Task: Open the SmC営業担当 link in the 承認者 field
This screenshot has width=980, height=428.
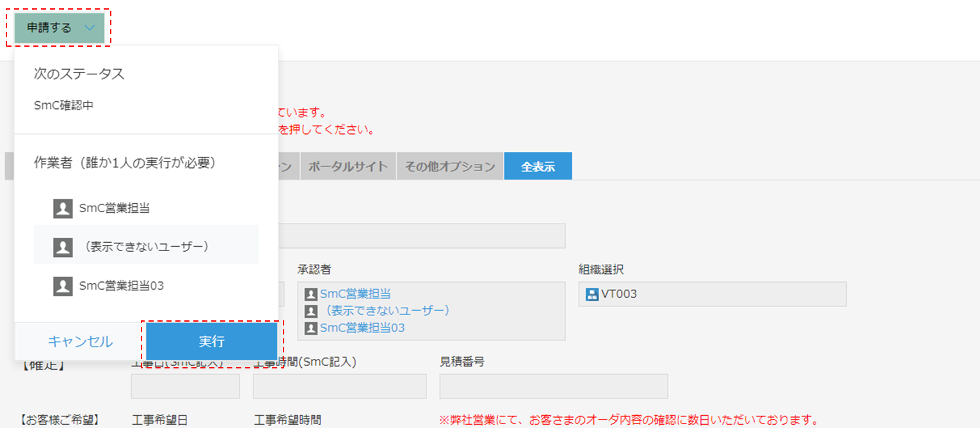Action: click(x=355, y=294)
